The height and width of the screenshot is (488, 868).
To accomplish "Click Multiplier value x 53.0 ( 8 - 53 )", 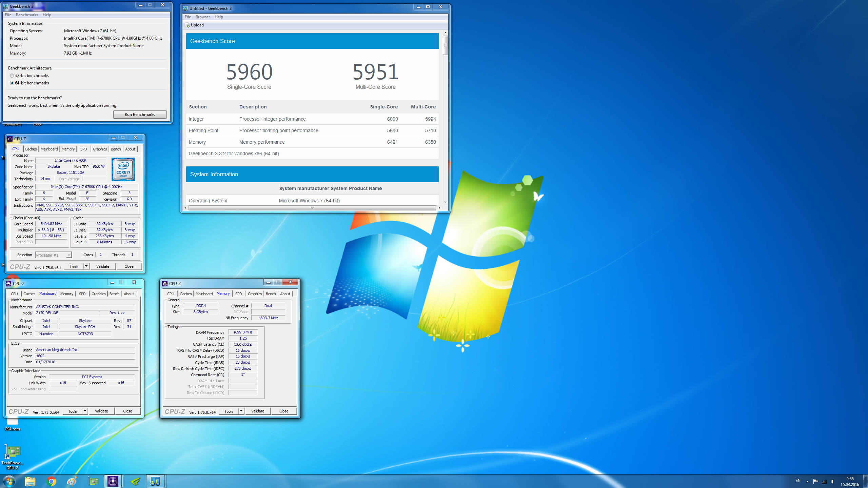I will pos(51,230).
